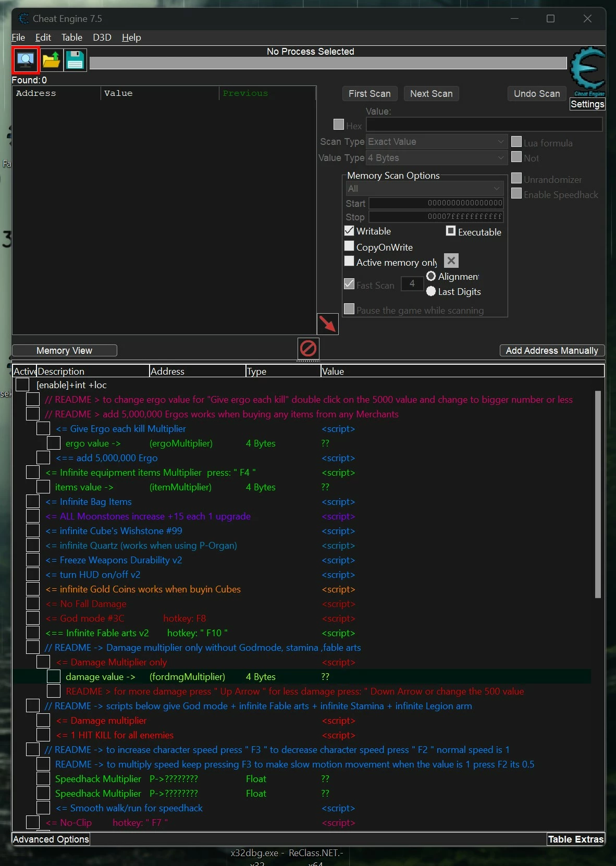The width and height of the screenshot is (616, 866).
Task: Click the Stop address field
Action: tap(436, 217)
